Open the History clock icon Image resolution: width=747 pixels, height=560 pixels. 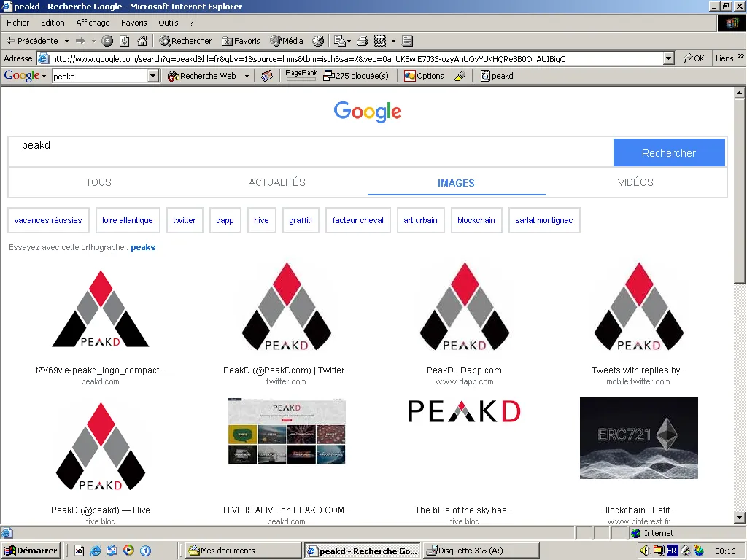318,41
